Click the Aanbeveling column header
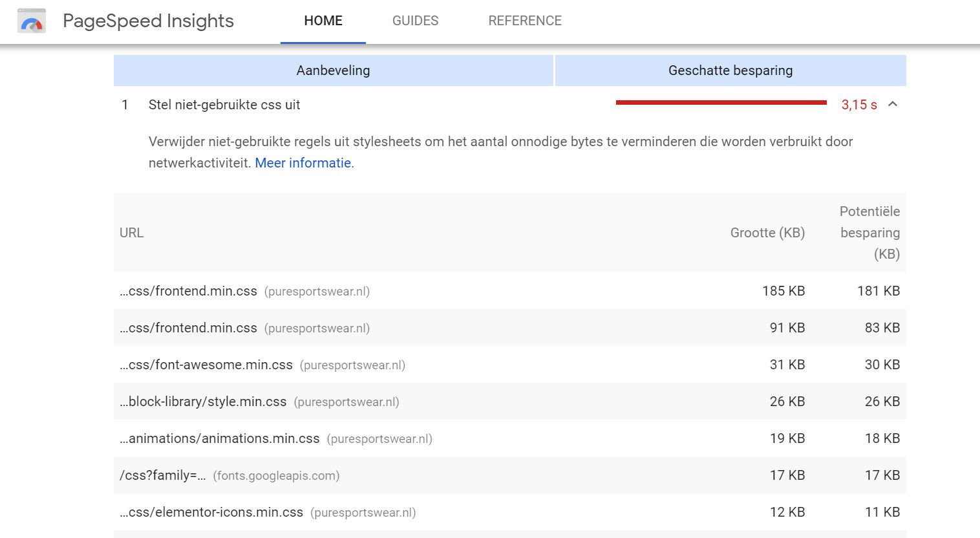The width and height of the screenshot is (980, 538). pyautogui.click(x=334, y=70)
